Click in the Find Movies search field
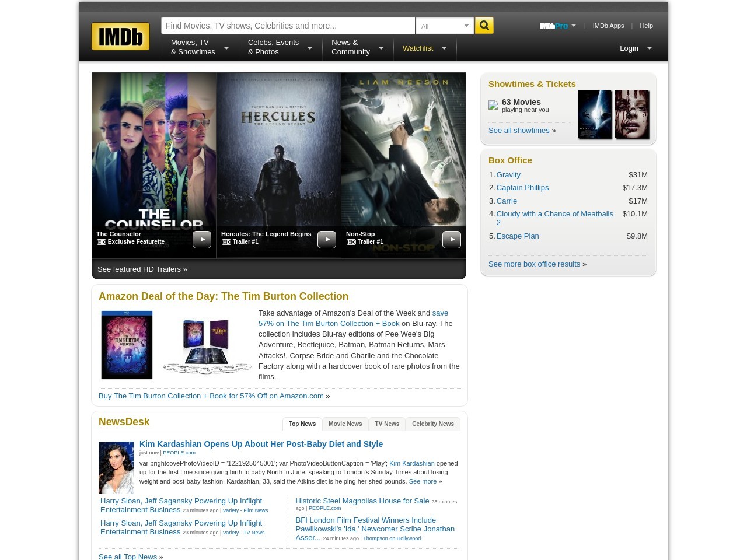The width and height of the screenshot is (747, 560). 288,26
